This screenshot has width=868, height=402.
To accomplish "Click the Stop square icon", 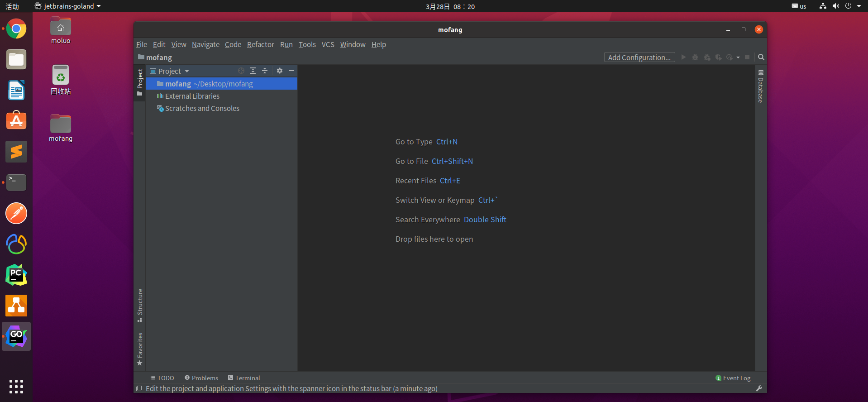I will click(x=747, y=57).
